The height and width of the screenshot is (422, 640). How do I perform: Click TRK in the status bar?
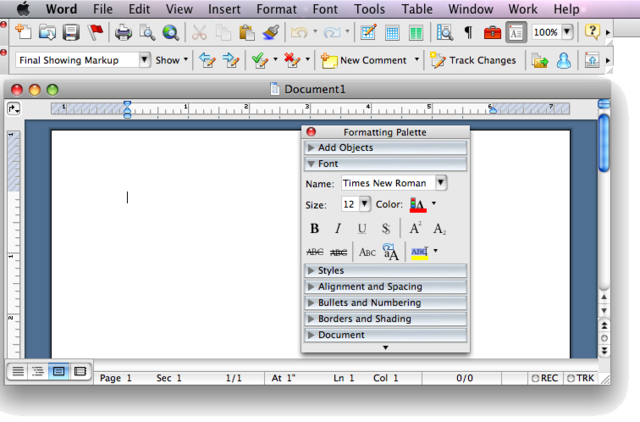[x=580, y=378]
